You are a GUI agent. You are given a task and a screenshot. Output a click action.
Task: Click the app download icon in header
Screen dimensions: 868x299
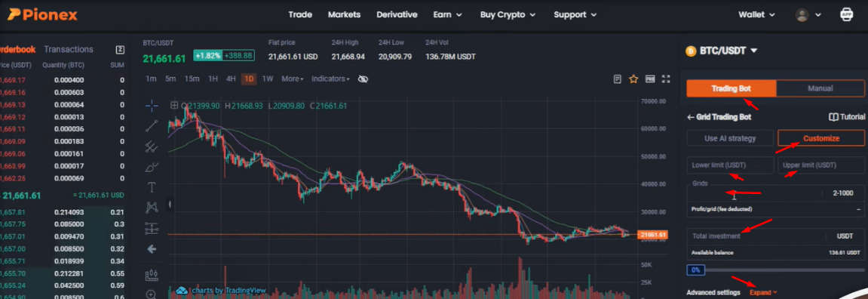click(x=846, y=15)
